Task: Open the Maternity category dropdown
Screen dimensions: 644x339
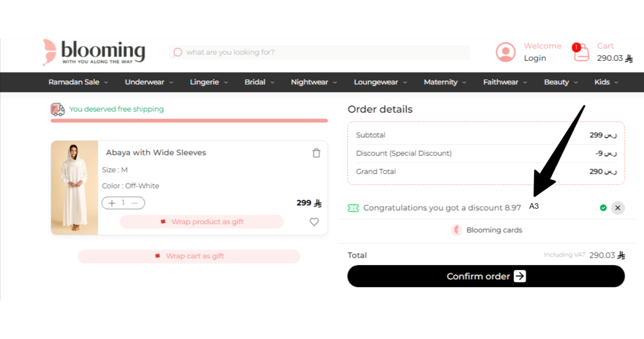Action: [444, 82]
